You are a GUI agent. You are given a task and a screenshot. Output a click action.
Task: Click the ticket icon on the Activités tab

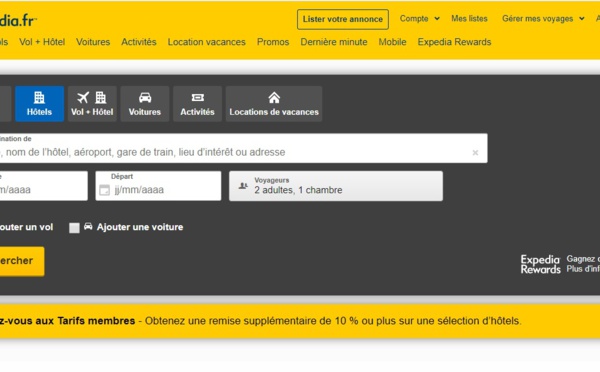(x=197, y=98)
